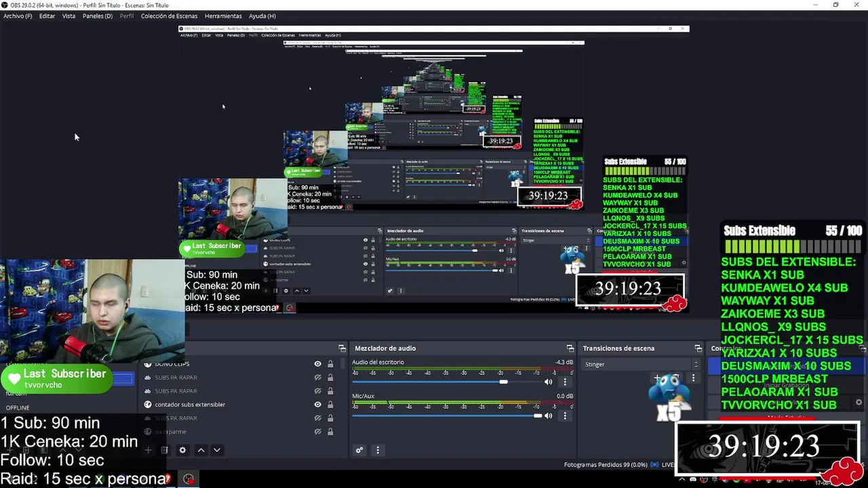Toggle lock on DUNO CLIPS source

coord(330,364)
